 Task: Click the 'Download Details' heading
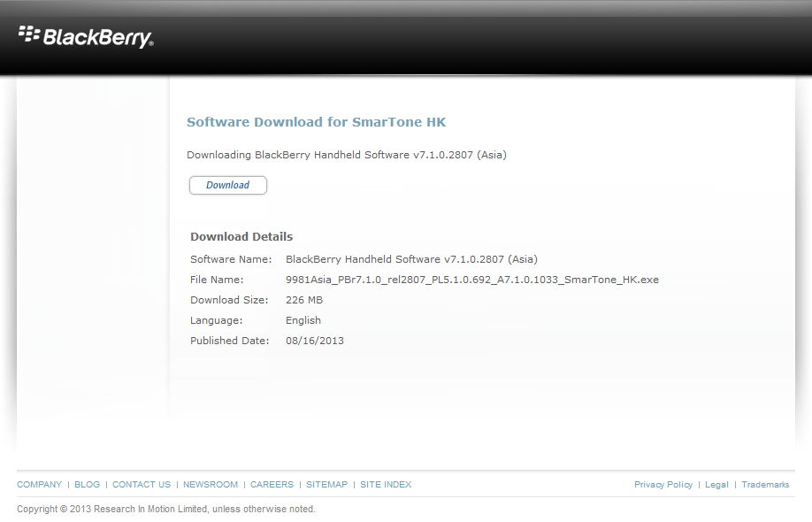(x=241, y=236)
